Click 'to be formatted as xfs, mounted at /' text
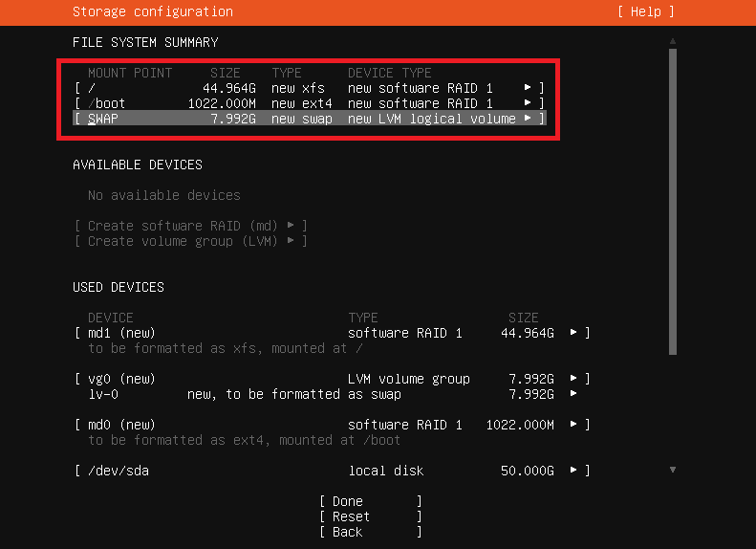Screen dimensions: 756x549 pyautogui.click(x=226, y=348)
